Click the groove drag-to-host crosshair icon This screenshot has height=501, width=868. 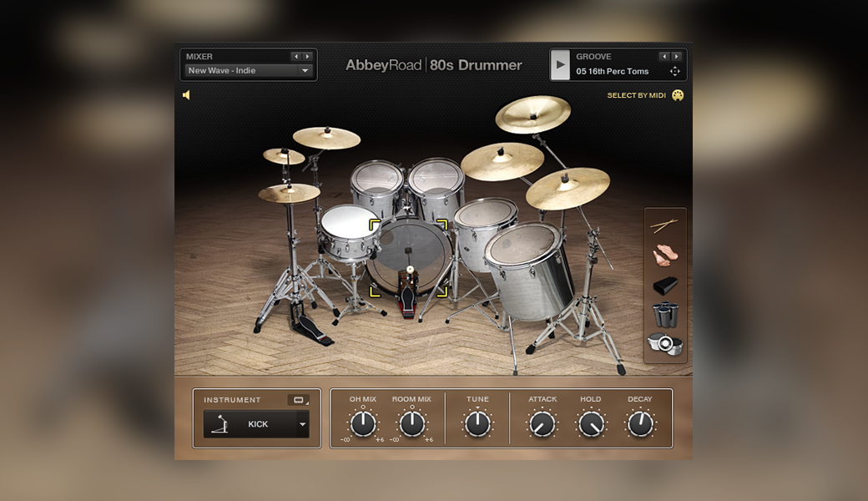point(675,71)
